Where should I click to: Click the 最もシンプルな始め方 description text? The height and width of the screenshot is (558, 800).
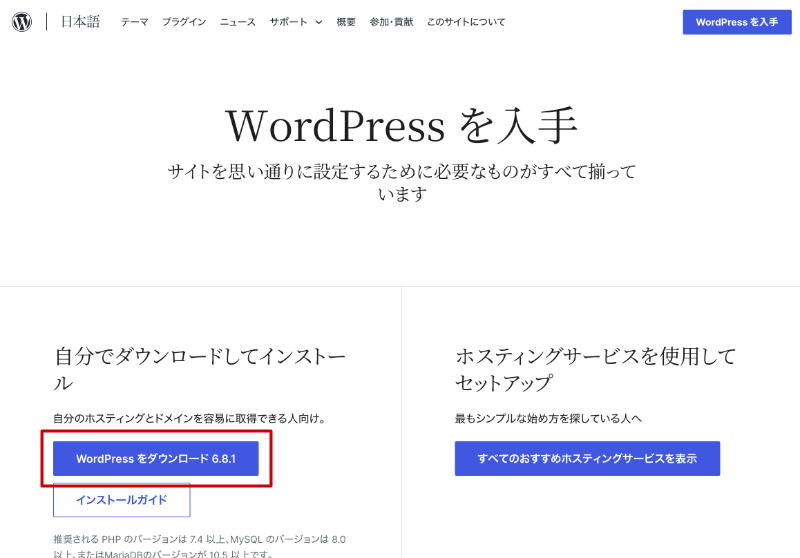coord(546,418)
